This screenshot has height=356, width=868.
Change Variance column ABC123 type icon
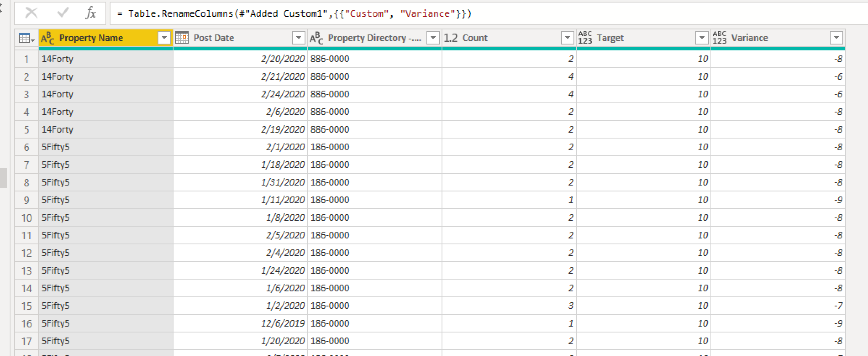tap(719, 38)
